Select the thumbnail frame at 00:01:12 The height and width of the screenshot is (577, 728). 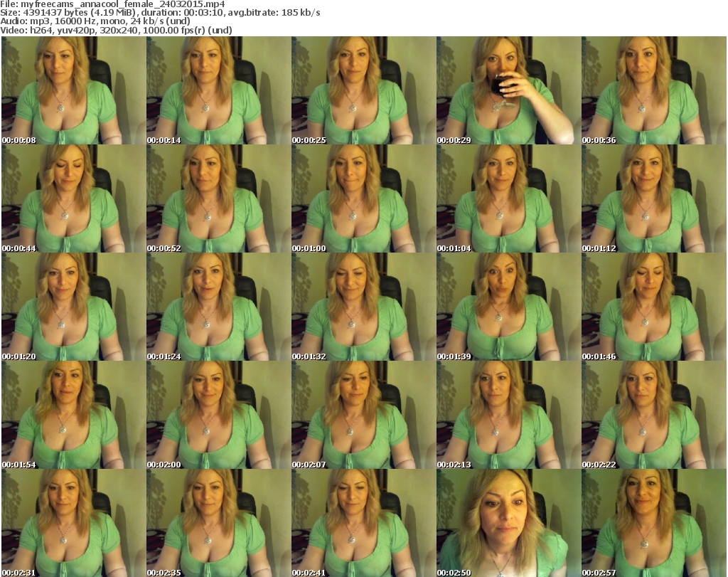tap(654, 198)
